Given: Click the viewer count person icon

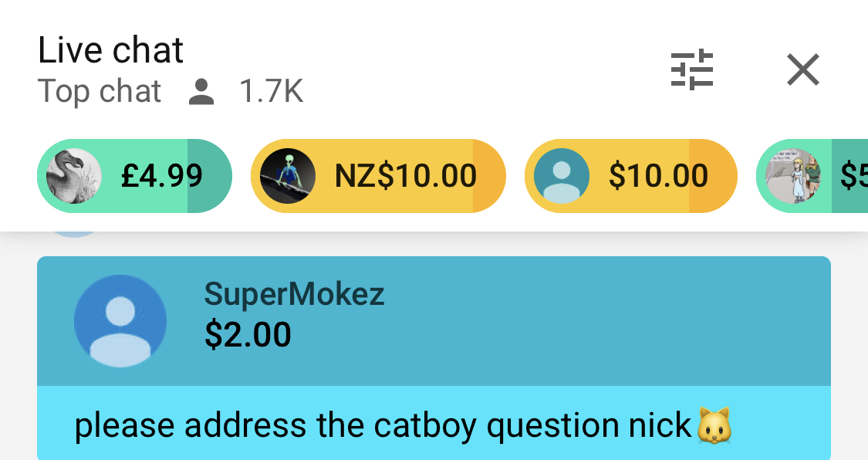Looking at the screenshot, I should (x=201, y=91).
